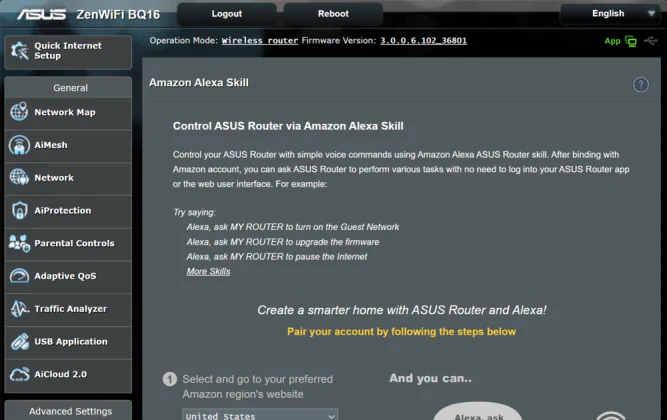Screen dimensions: 667x420
Task: Click the language dropdown arrow
Action: click(651, 14)
